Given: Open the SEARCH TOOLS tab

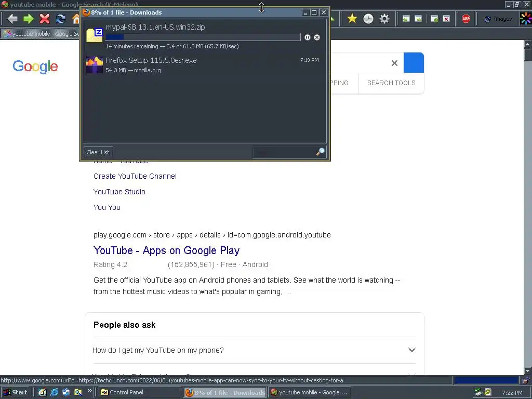Looking at the screenshot, I should click(391, 83).
